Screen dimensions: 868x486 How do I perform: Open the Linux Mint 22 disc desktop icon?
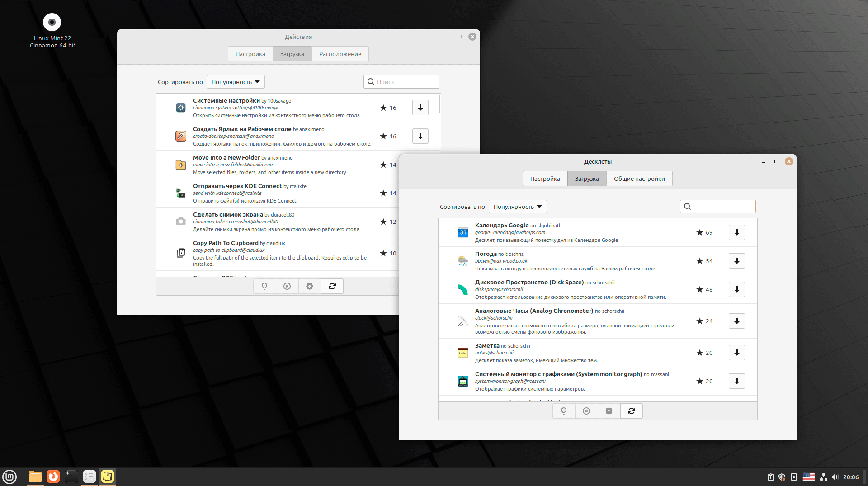pos(52,31)
